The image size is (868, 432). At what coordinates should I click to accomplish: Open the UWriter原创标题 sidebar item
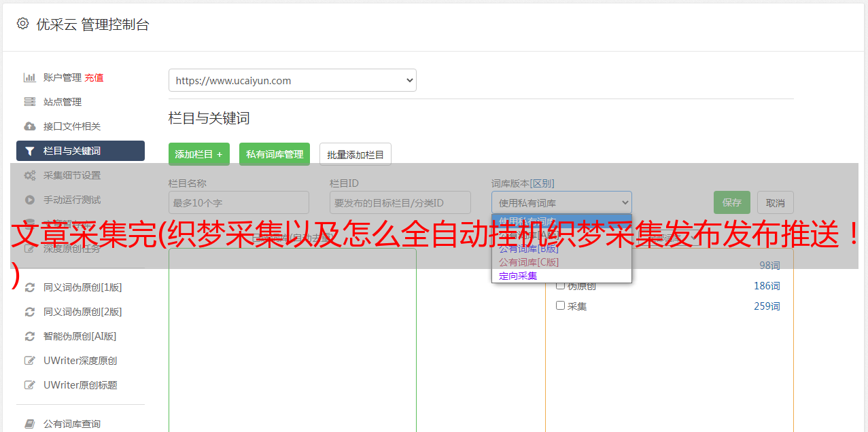80,385
